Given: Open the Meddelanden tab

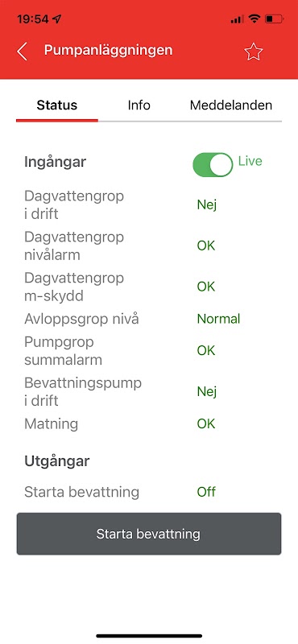Looking at the screenshot, I should [231, 105].
